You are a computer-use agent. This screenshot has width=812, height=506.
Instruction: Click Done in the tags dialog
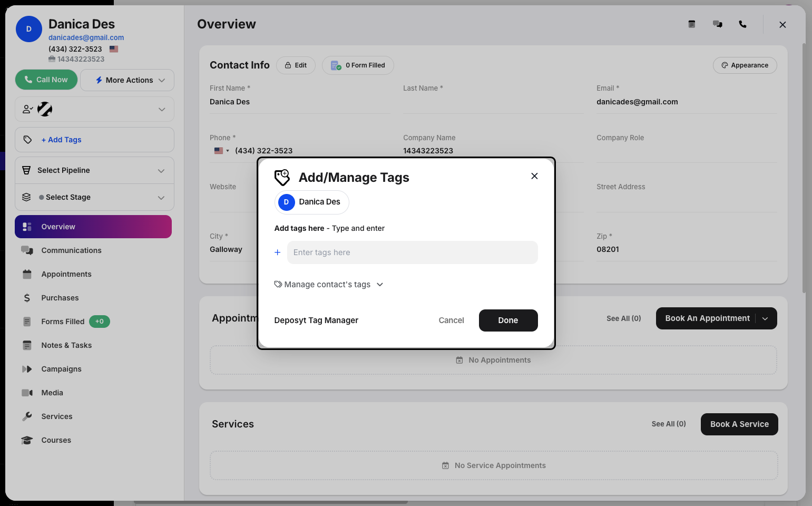pyautogui.click(x=508, y=320)
